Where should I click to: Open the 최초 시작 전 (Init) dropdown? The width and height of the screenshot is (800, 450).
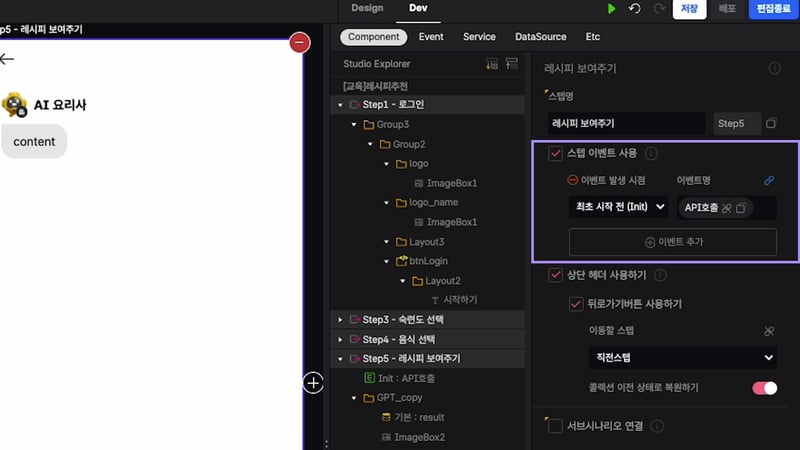[617, 208]
